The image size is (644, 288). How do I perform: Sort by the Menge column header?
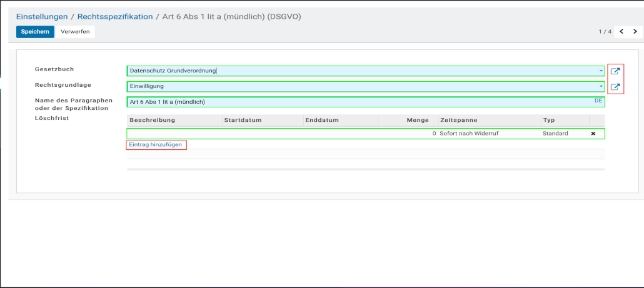coord(417,120)
